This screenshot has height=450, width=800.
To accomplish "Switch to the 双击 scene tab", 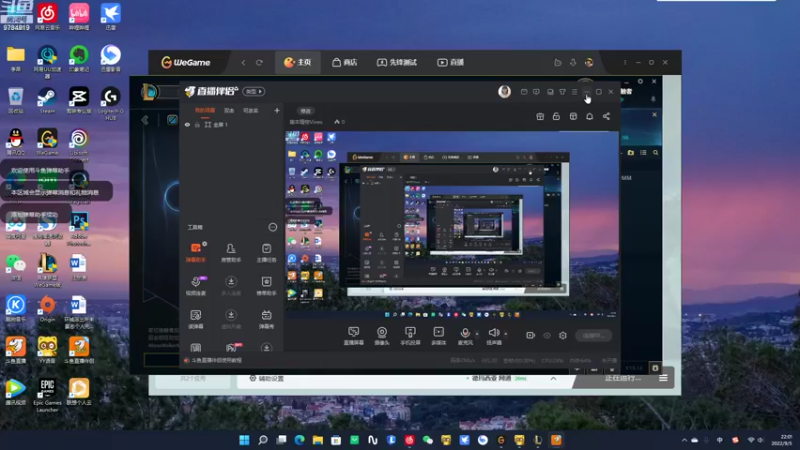I will (229, 110).
